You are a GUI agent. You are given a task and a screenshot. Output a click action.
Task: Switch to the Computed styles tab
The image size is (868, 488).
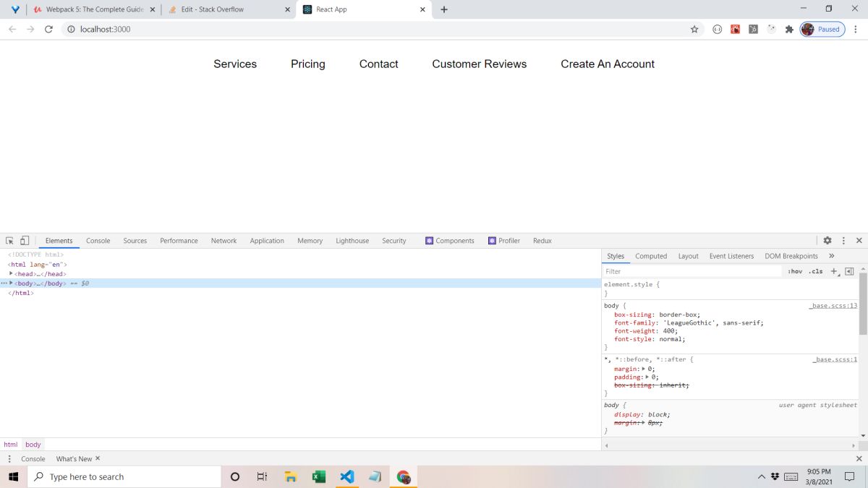coord(651,256)
